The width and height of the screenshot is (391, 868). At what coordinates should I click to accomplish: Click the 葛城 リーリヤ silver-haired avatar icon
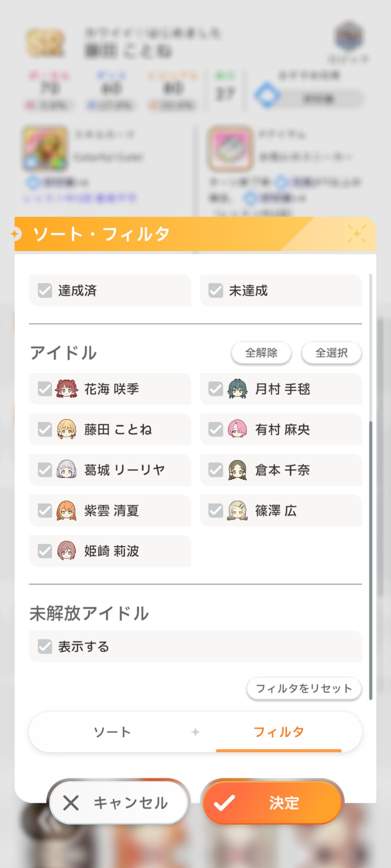(67, 470)
